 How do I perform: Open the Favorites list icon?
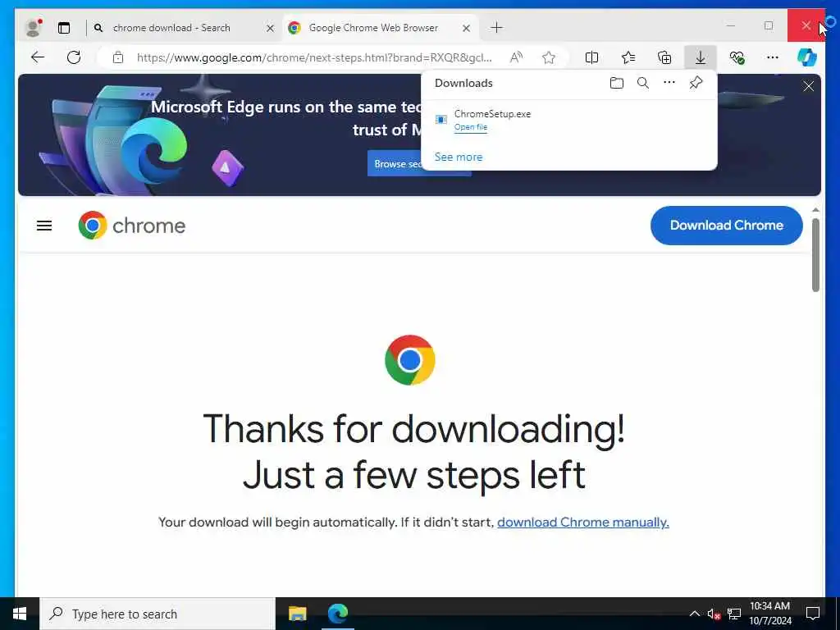[x=628, y=57]
